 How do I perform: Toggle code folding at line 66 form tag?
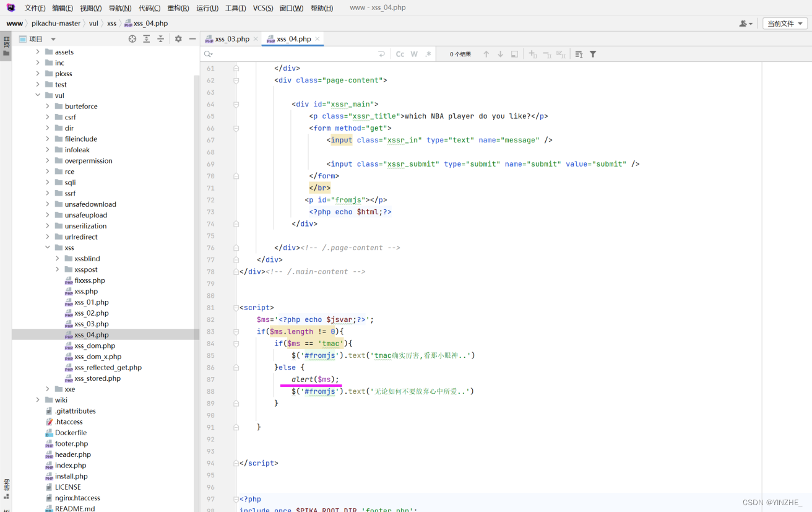pos(236,128)
